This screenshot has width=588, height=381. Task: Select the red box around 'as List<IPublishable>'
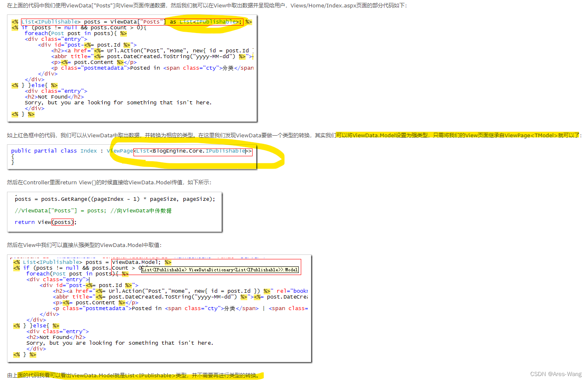[x=206, y=21]
